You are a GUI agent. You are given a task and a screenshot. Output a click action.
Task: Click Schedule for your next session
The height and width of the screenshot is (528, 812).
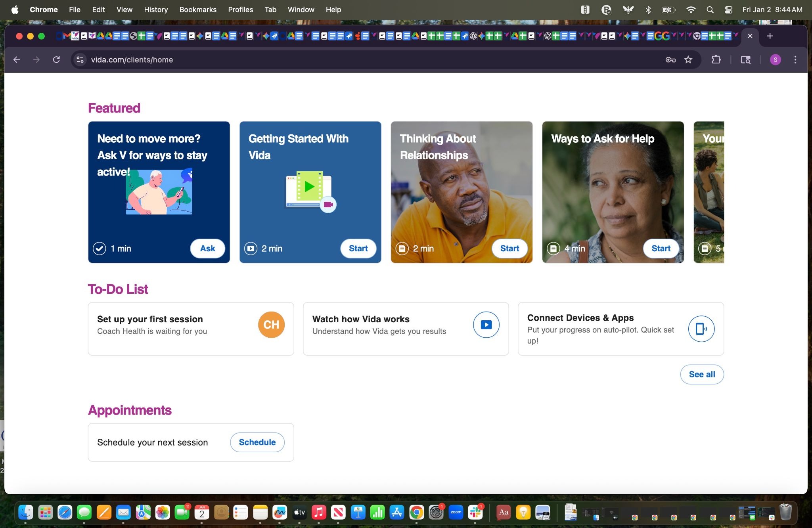257,442
